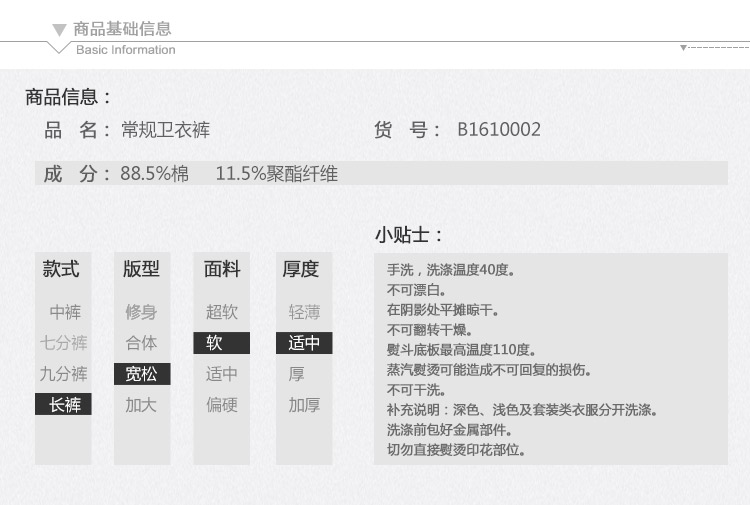Click the highlighted 适中 thickness option
The height and width of the screenshot is (505, 750).
pyautogui.click(x=304, y=343)
